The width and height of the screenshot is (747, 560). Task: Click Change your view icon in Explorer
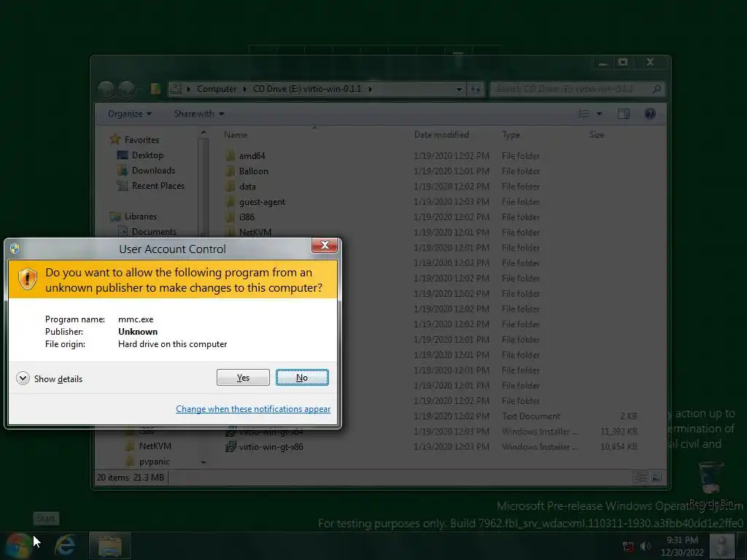(x=583, y=114)
